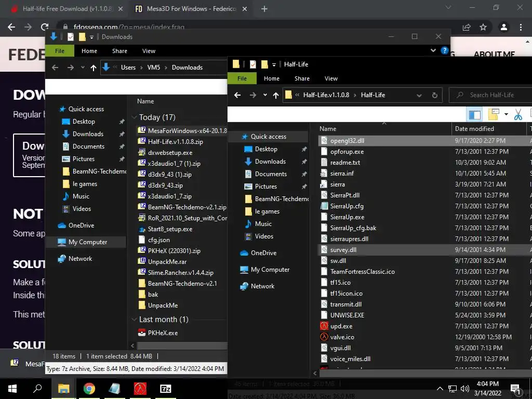The width and height of the screenshot is (532, 399).
Task: Go up one level in Downloads window
Action: coord(94,68)
